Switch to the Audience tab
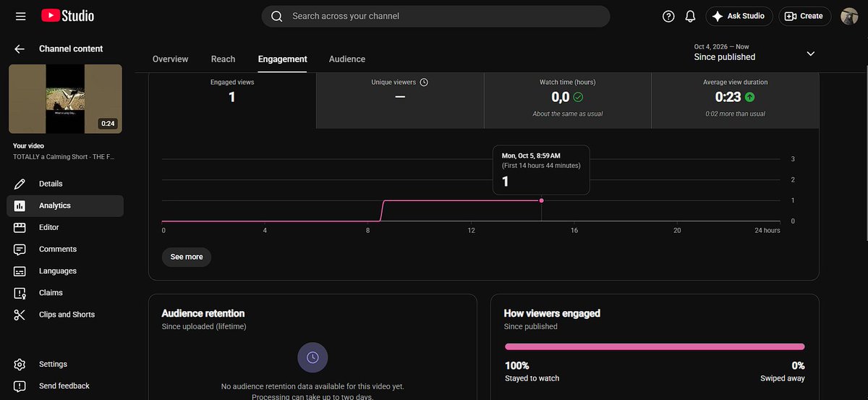868x400 pixels. tap(347, 59)
